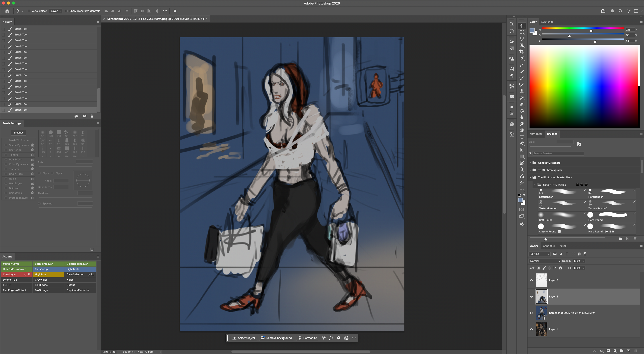Hide Layer 2 using eye icon
This screenshot has width=644, height=354.
coord(531,280)
